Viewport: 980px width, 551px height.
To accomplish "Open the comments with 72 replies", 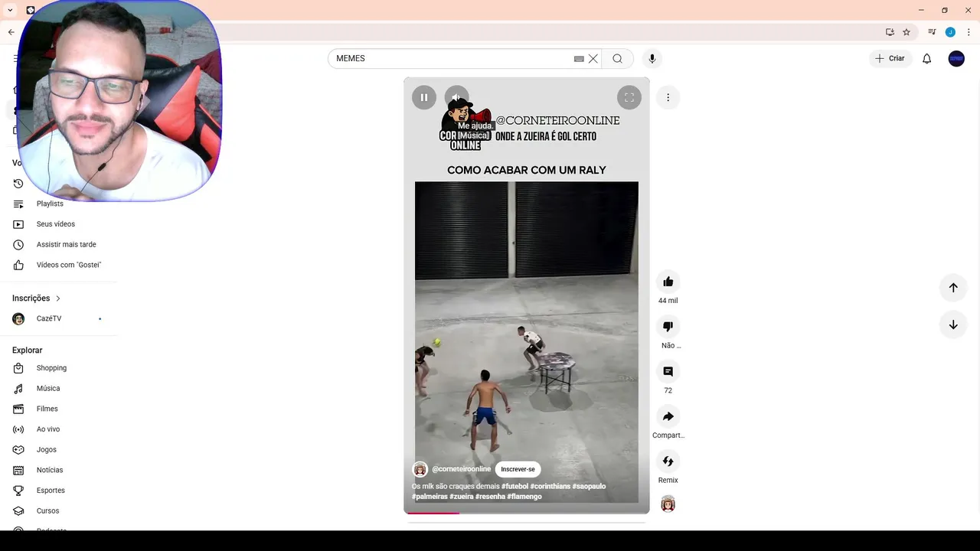I will (668, 371).
